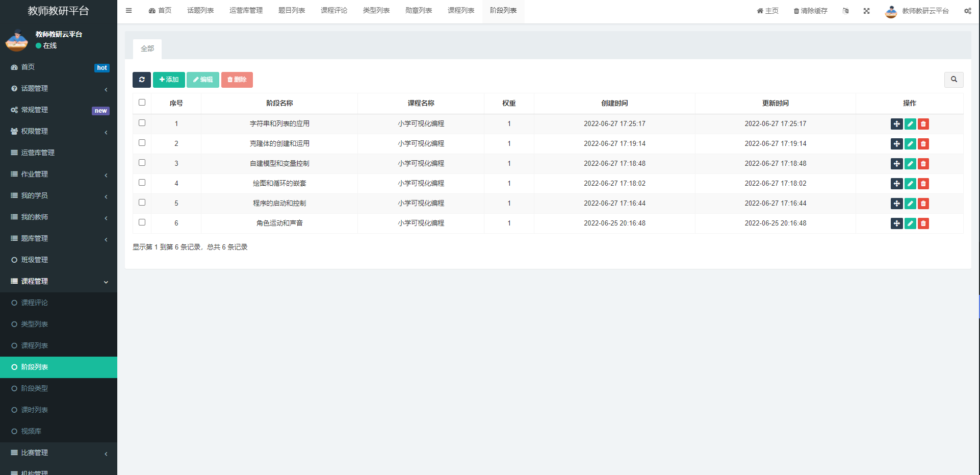Click 清除缓存 in the top bar
The width and height of the screenshot is (980, 475).
coord(810,11)
